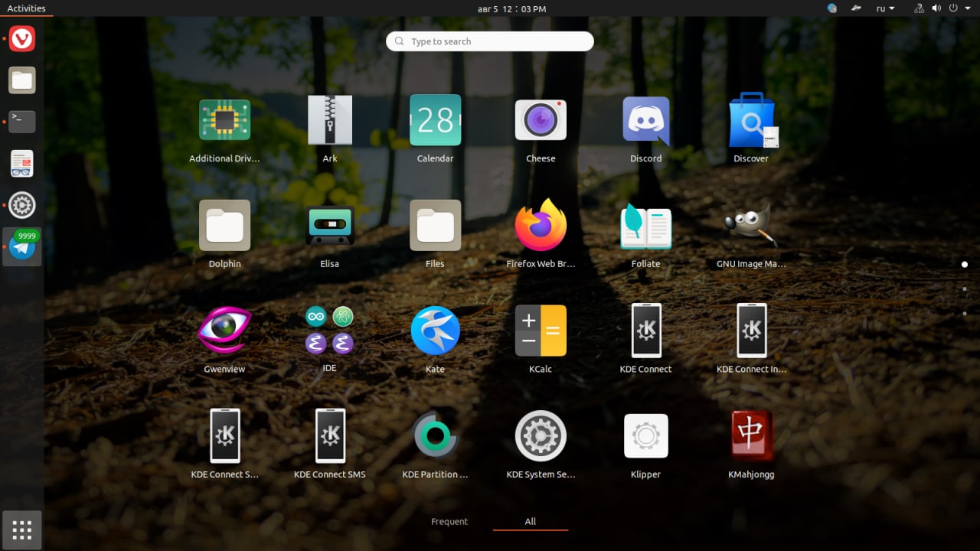980x551 pixels.
Task: Launch KDE Partition Manager
Action: coord(435,444)
